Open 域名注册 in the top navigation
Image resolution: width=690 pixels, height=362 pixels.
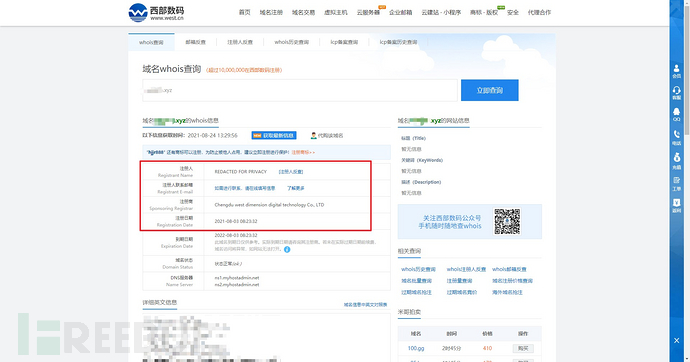tap(271, 12)
